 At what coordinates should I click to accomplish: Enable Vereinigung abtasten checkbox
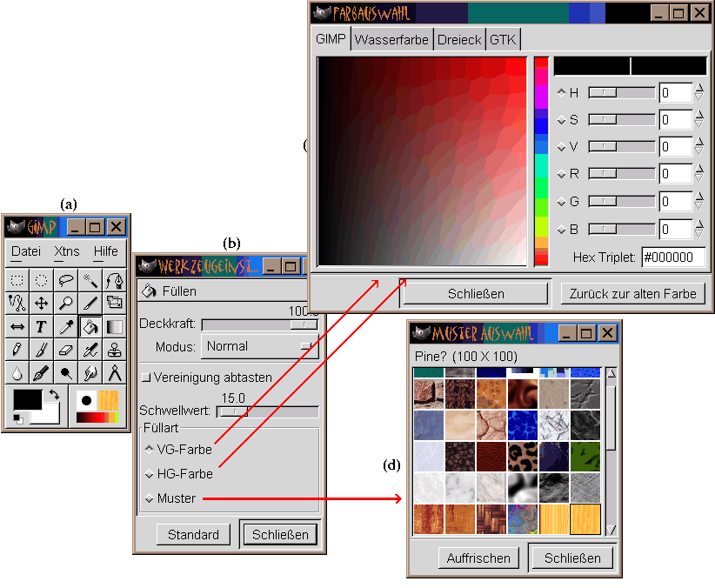click(x=146, y=378)
